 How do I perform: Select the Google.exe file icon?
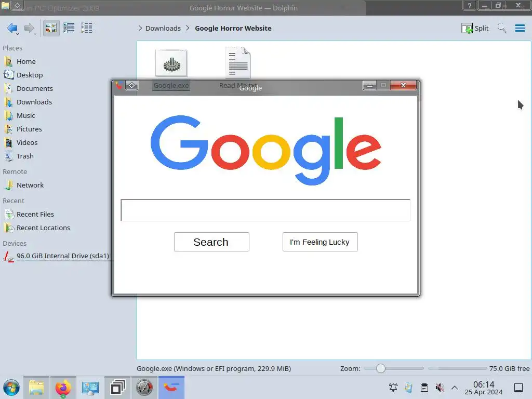(x=171, y=63)
